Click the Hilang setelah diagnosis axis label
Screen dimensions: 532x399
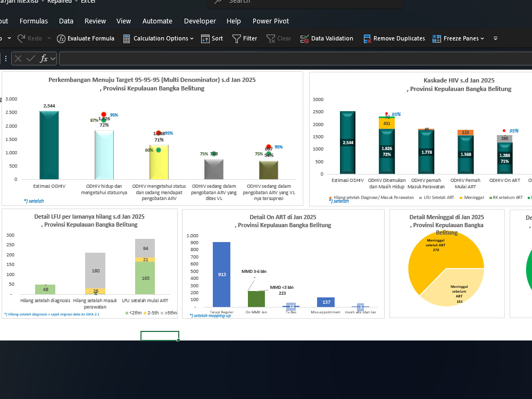(x=45, y=301)
